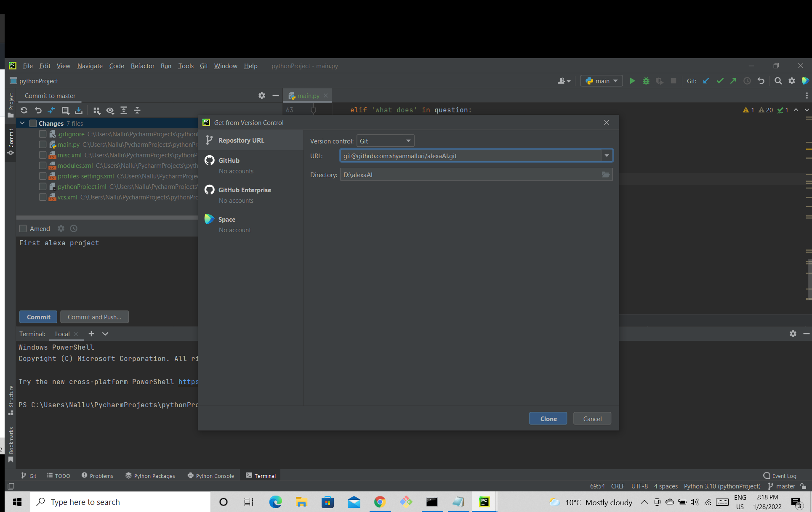
Task: Toggle the Changes group checkbox
Action: pyautogui.click(x=33, y=123)
